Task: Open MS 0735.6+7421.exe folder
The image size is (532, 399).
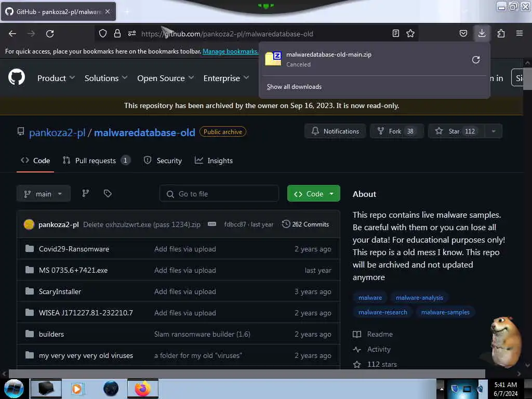Action: 73,270
